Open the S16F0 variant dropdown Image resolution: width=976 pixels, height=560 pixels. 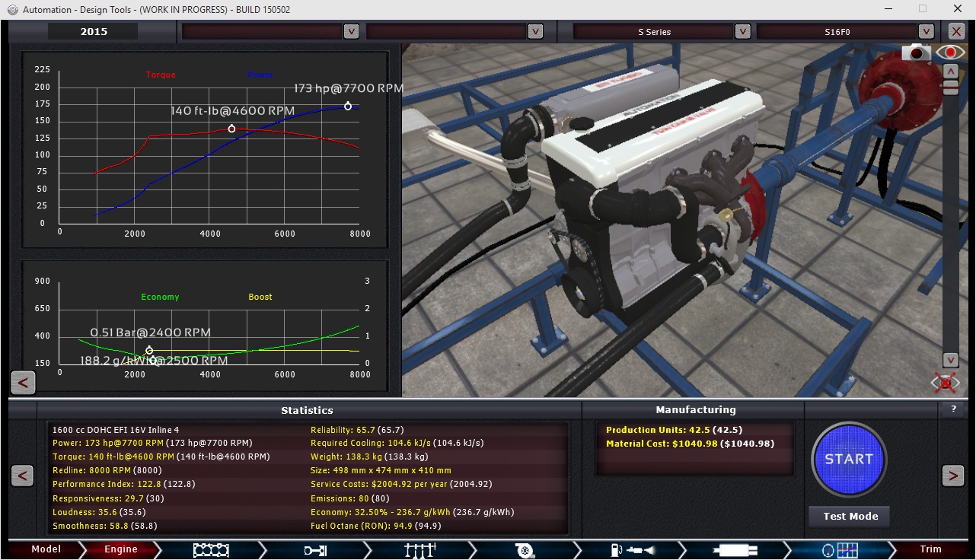pos(927,31)
